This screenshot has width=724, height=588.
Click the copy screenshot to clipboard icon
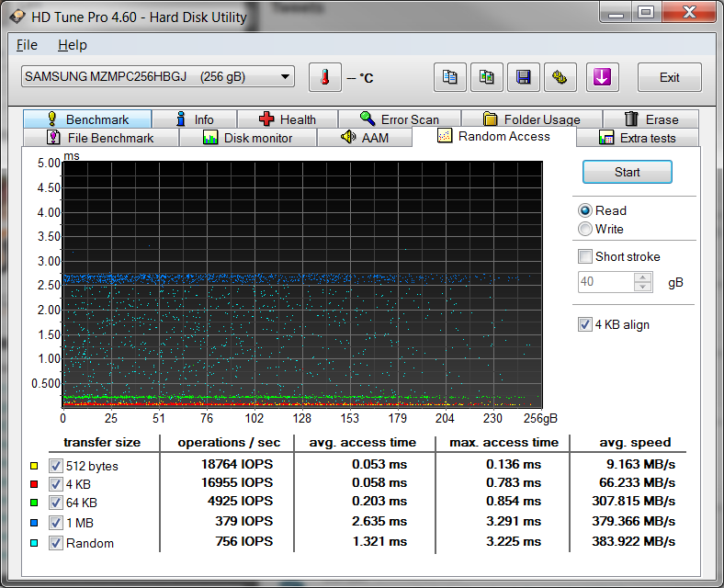[x=487, y=77]
